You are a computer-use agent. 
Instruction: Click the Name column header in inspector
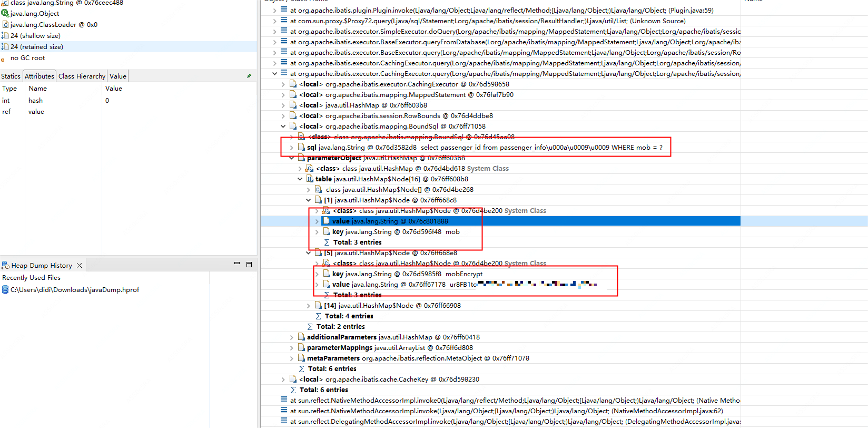click(x=37, y=89)
